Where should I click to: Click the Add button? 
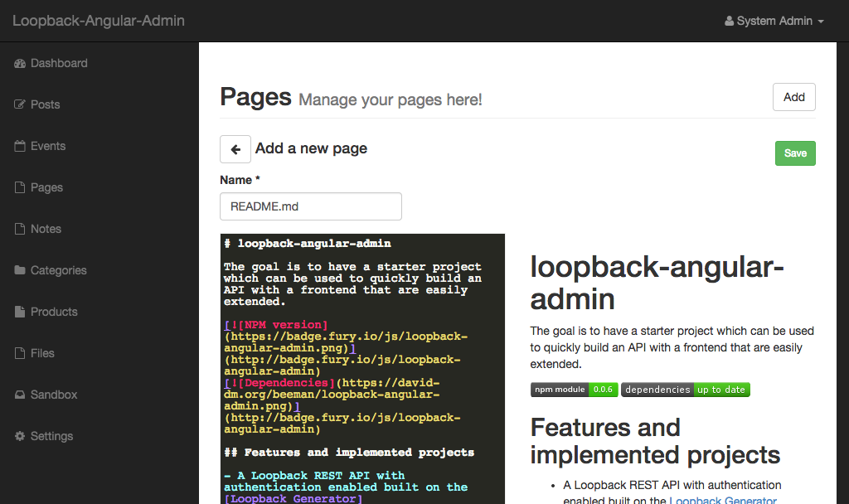click(x=793, y=97)
